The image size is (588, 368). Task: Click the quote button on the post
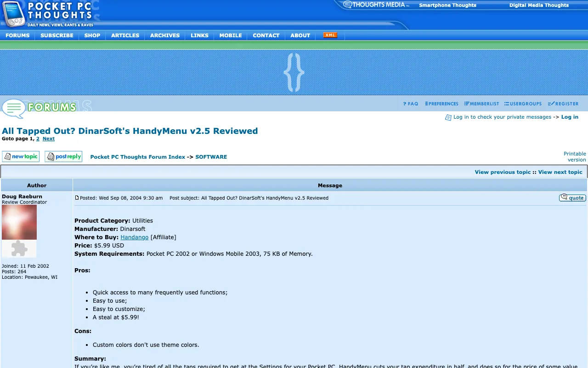[572, 198]
